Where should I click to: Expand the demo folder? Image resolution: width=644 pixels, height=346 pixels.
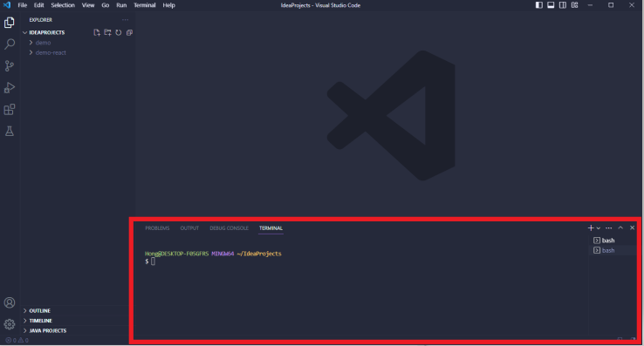coord(43,43)
